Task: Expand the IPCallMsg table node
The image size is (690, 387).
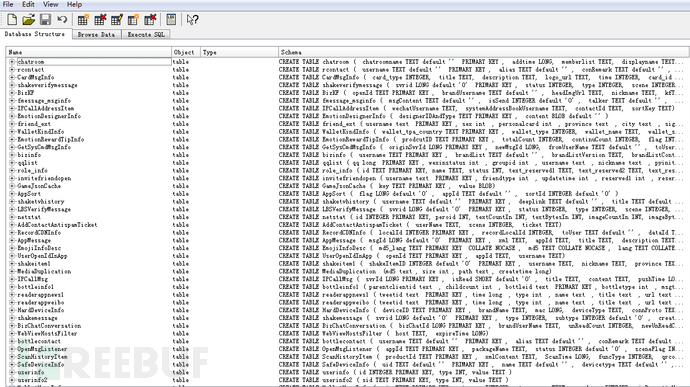Action: click(x=12, y=279)
